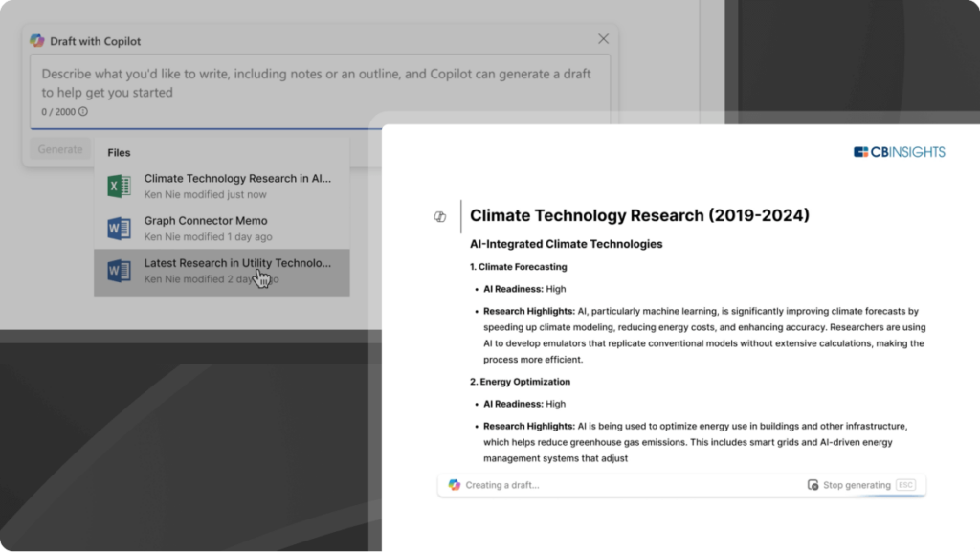Click the AI-Integrated Climate Technologies heading

pos(567,244)
